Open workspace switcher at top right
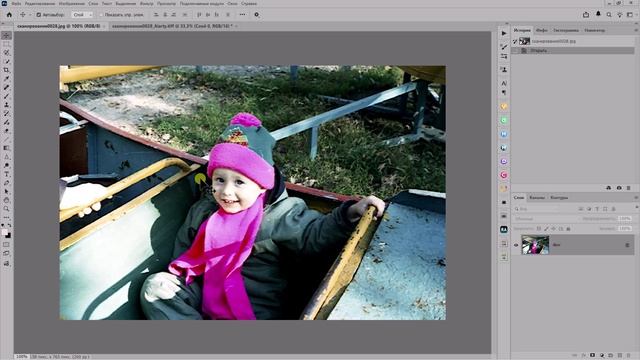This screenshot has width=640, height=360. (x=630, y=15)
